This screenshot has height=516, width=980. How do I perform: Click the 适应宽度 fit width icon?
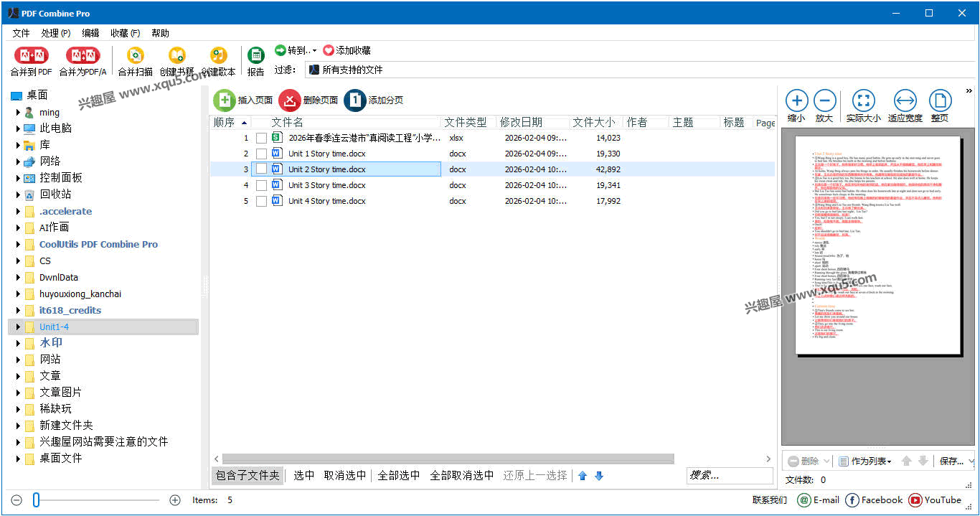(905, 100)
